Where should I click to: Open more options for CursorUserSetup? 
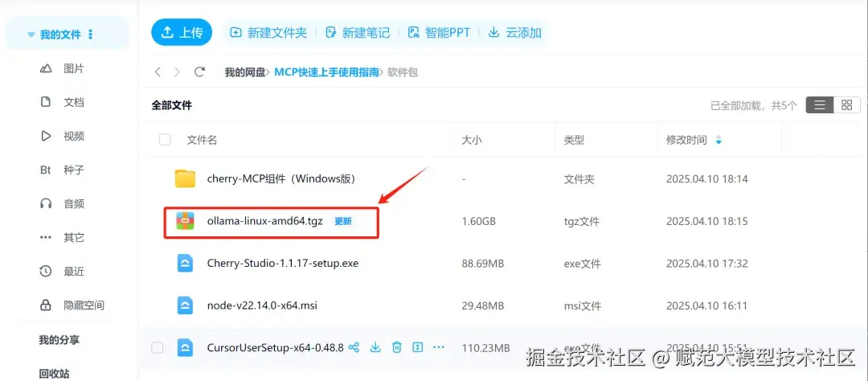pos(439,347)
